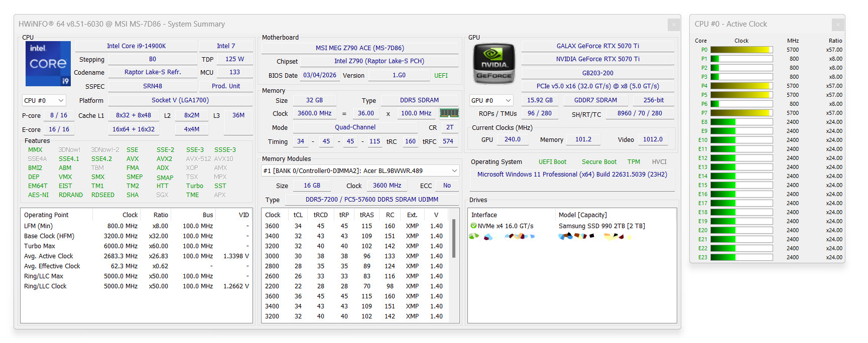Click the Raptor Lake-S Refr. codename value
The image size is (868, 343).
pyautogui.click(x=153, y=72)
